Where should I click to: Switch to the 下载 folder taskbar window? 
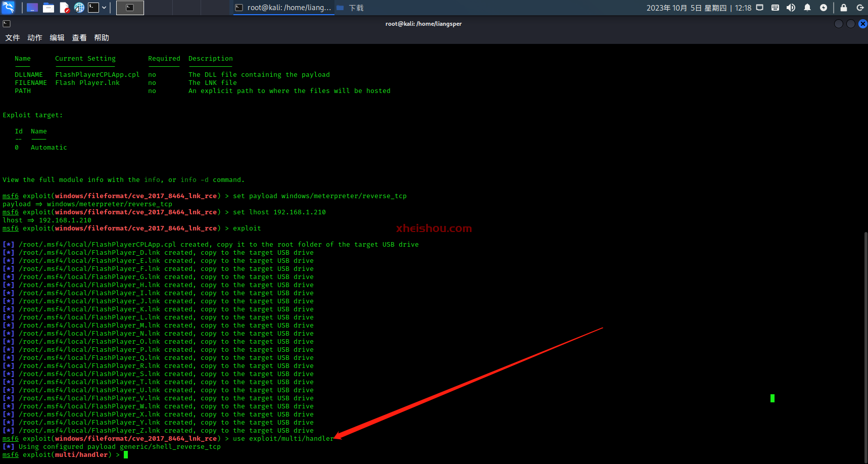[350, 8]
